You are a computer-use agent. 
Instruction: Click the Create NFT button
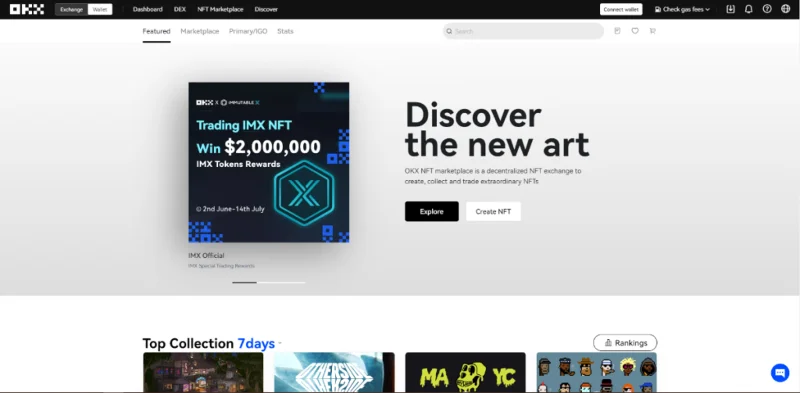tap(493, 211)
